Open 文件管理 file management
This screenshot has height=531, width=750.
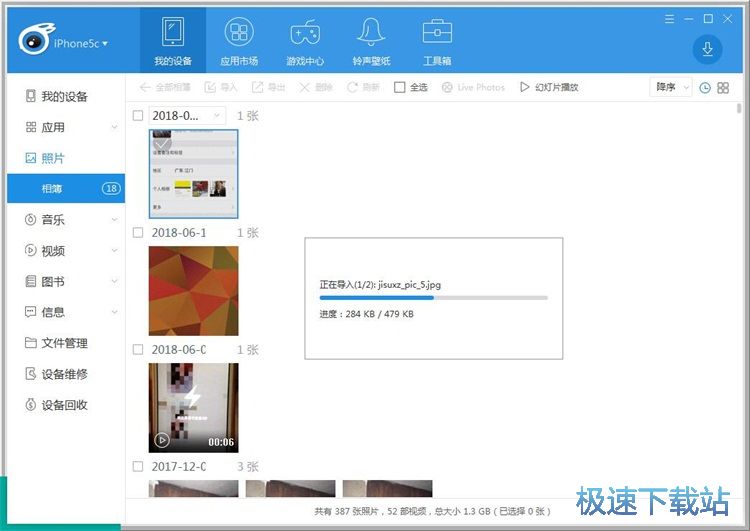click(x=64, y=343)
